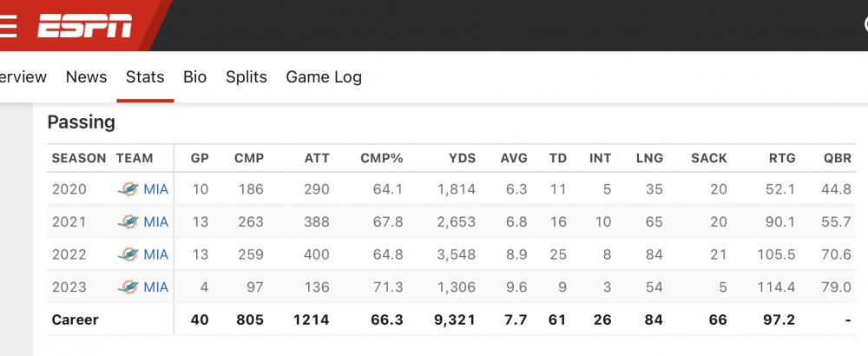868x356 pixels.
Task: Click the Dolphins logo in the 2021 row
Action: pyautogui.click(x=128, y=221)
